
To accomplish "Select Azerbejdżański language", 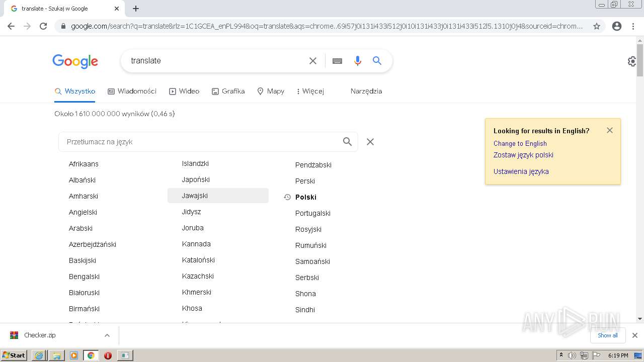I will (93, 244).
